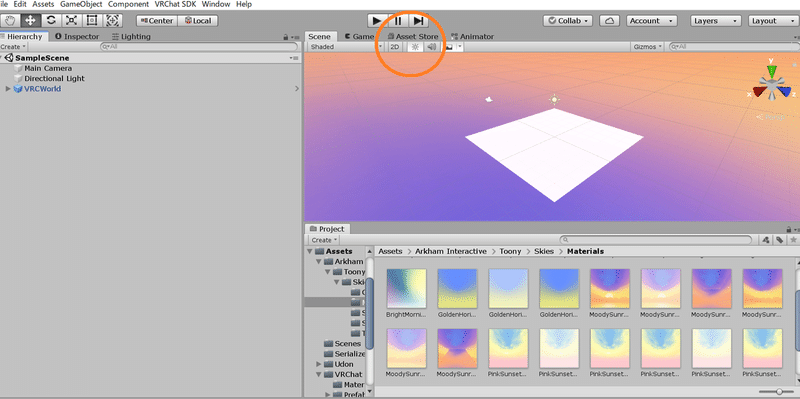Go to Arkham Interactive in breadcrumb
The width and height of the screenshot is (800, 399).
(451, 252)
